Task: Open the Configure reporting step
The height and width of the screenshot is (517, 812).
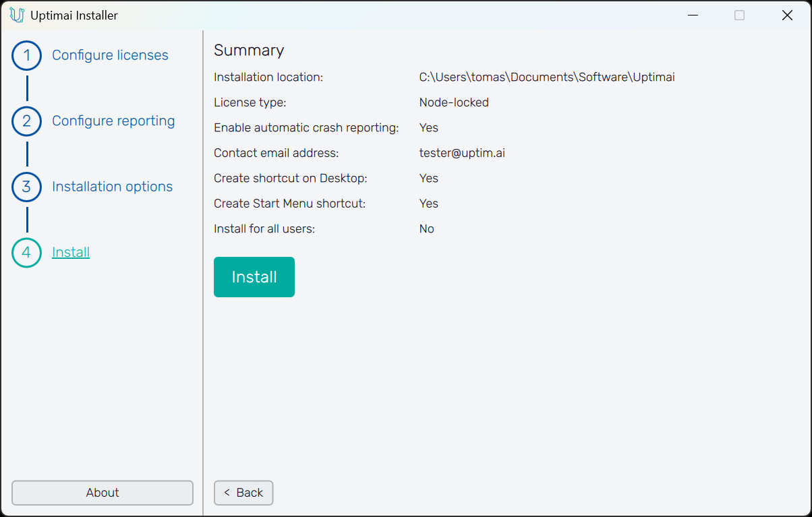Action: 113,121
